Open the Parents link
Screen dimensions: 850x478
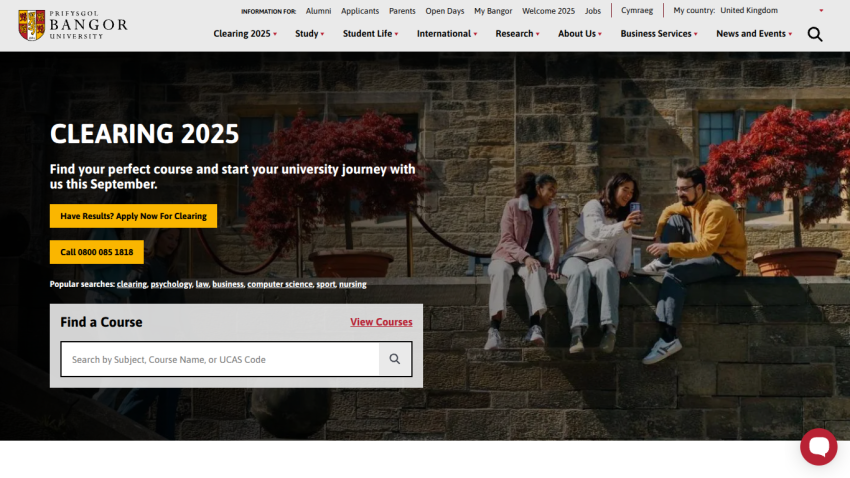402,11
